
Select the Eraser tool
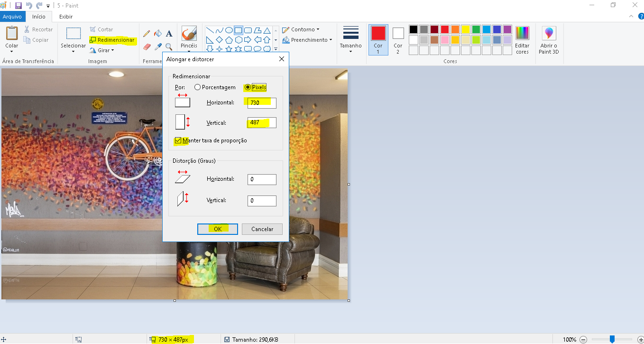point(146,46)
